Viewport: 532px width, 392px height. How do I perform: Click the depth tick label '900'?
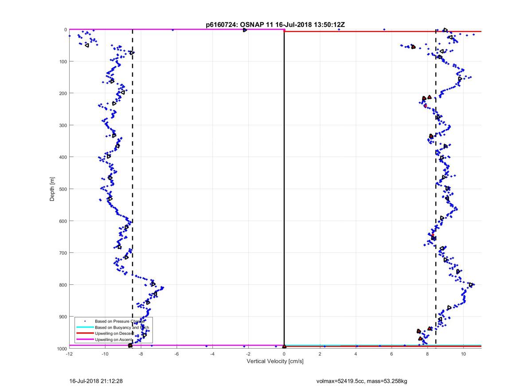pos(63,317)
